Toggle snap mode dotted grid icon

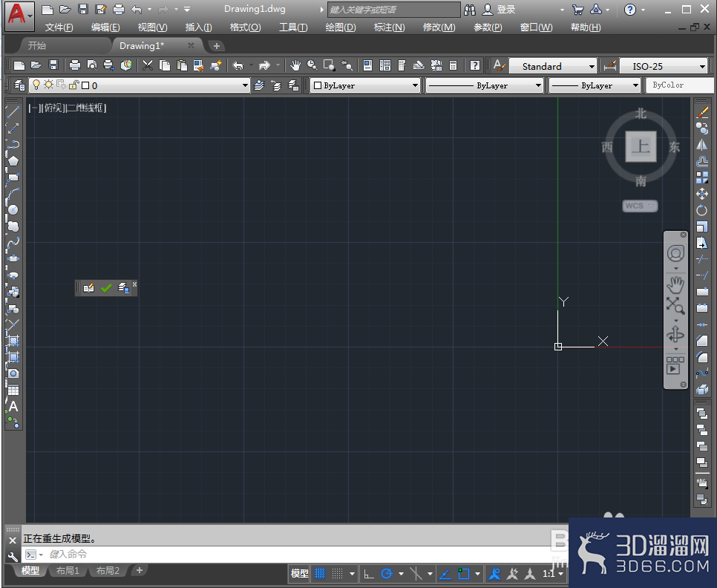click(338, 573)
